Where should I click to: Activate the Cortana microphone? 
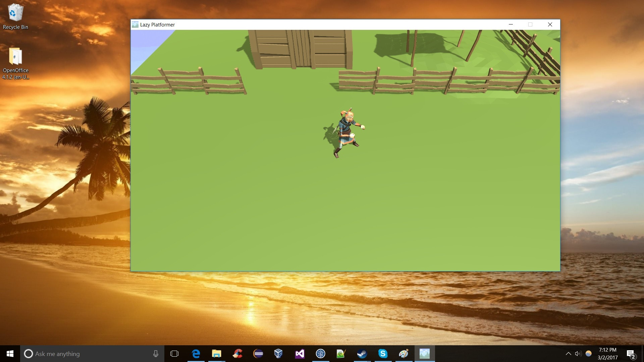tap(156, 354)
